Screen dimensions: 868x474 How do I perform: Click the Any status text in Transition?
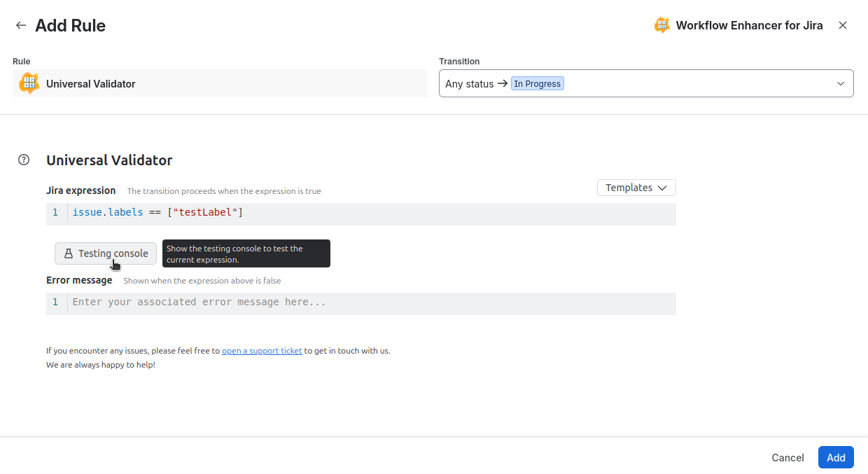pos(470,83)
